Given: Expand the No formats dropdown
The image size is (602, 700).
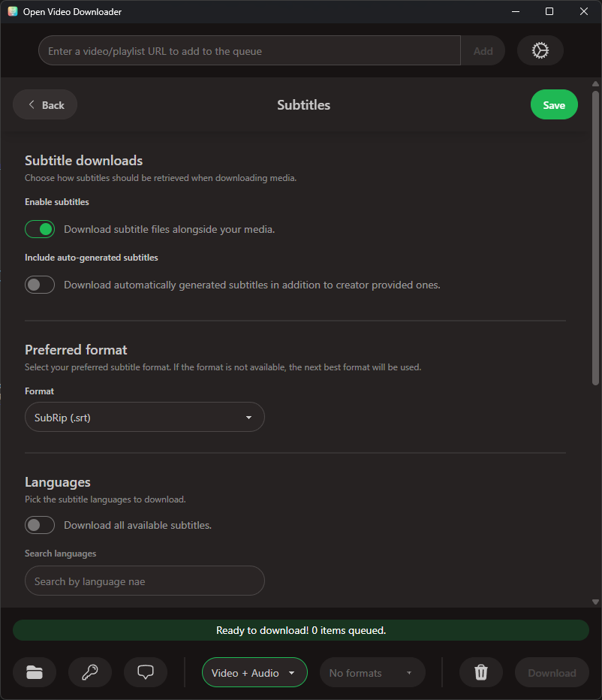Looking at the screenshot, I should pos(372,672).
